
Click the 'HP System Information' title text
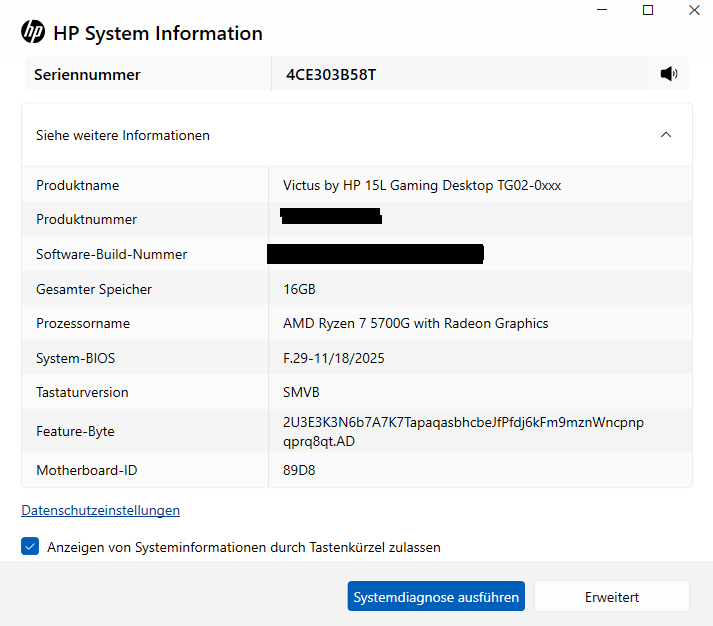tap(158, 33)
